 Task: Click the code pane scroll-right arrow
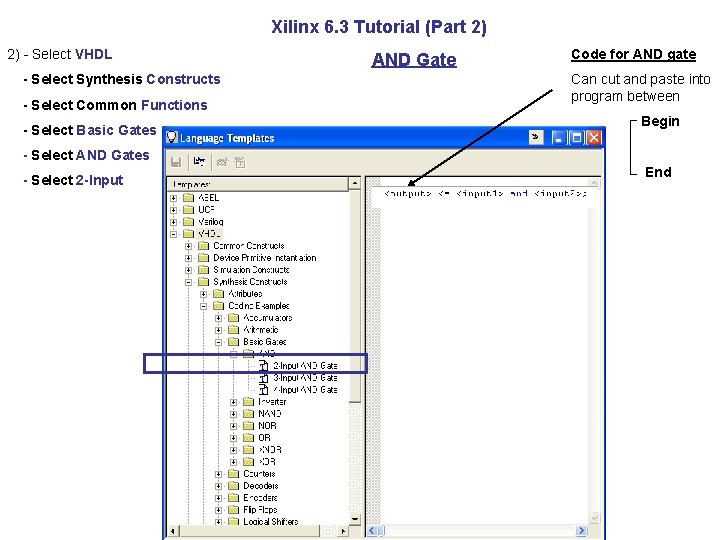(581, 531)
